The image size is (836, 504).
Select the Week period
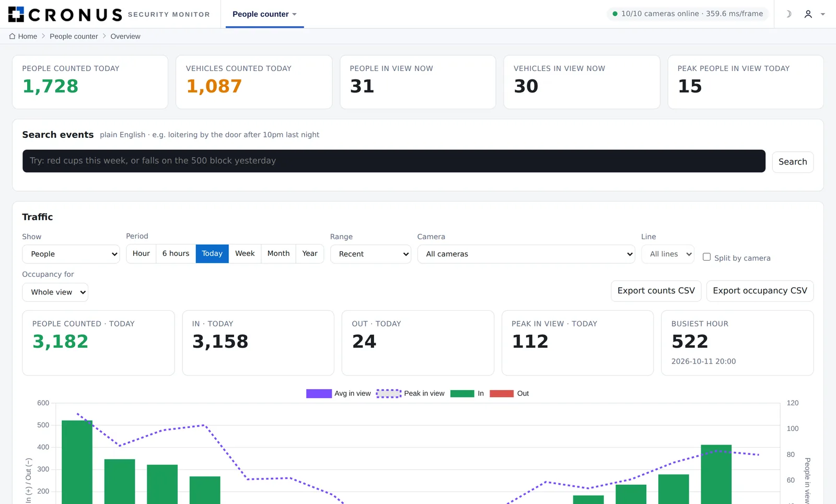point(245,253)
